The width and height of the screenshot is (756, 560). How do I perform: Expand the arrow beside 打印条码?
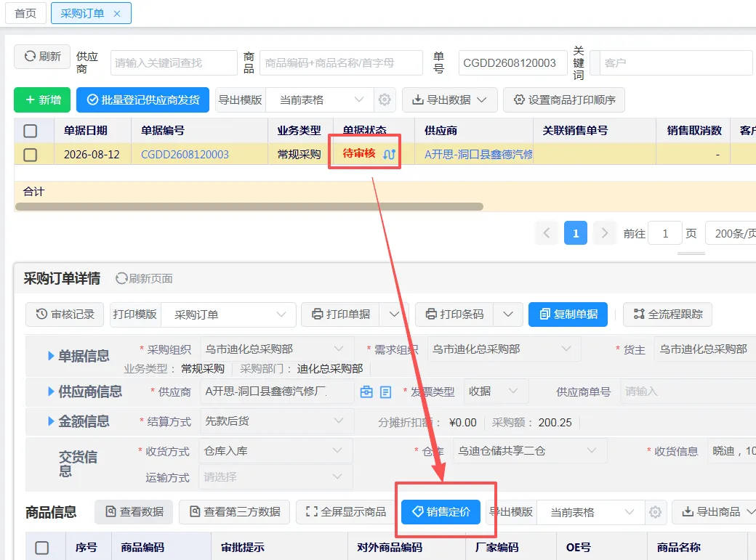click(507, 315)
